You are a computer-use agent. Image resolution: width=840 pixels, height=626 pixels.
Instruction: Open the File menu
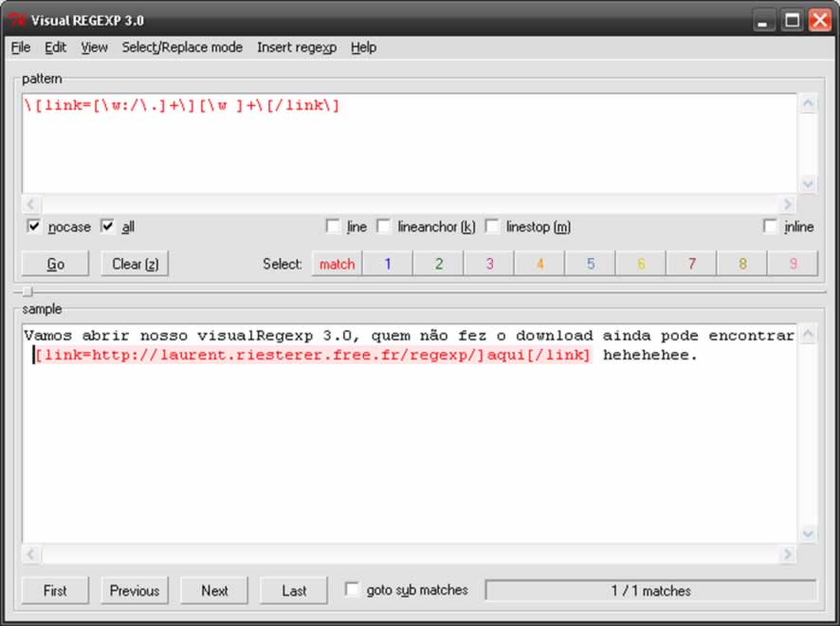pos(20,47)
